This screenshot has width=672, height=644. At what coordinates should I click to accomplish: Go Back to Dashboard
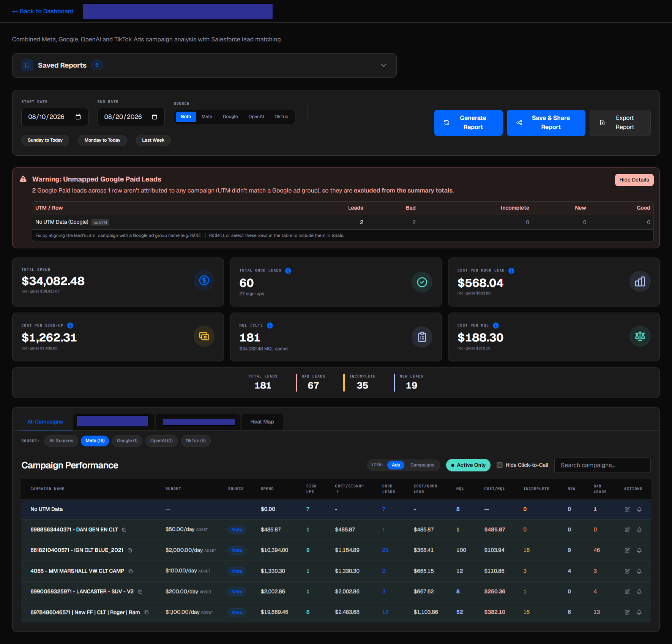[x=43, y=11]
